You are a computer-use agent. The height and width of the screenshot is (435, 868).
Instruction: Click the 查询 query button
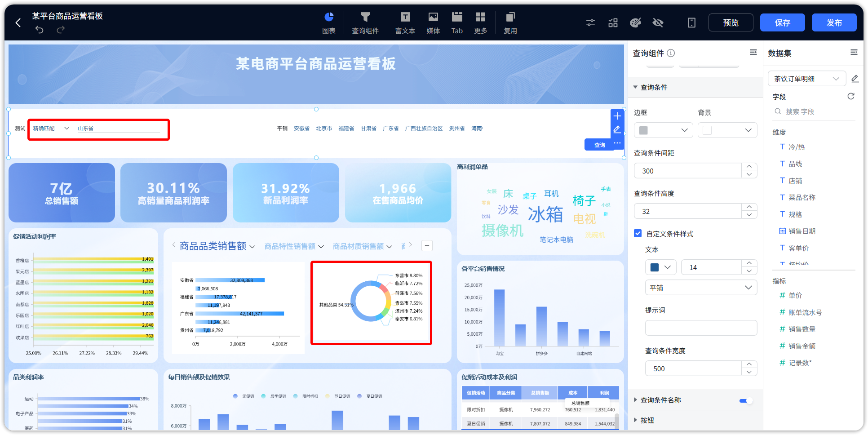600,145
